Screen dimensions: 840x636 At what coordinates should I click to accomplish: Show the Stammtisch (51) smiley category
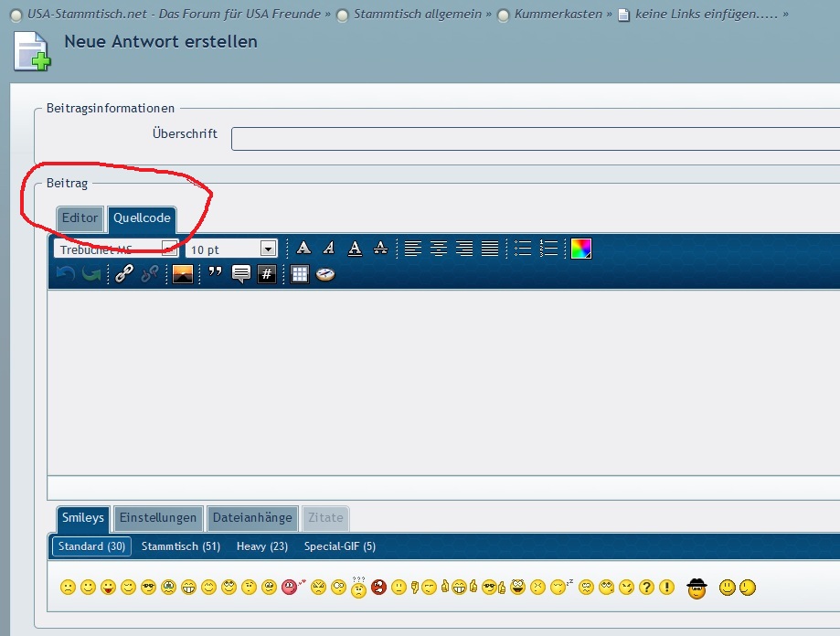pos(181,546)
